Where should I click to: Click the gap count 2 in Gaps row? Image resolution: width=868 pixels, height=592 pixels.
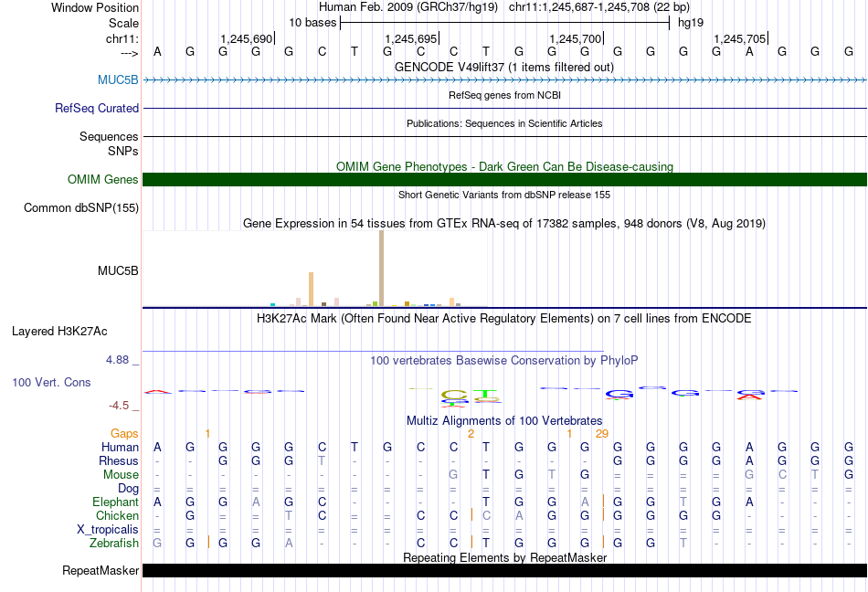471,434
